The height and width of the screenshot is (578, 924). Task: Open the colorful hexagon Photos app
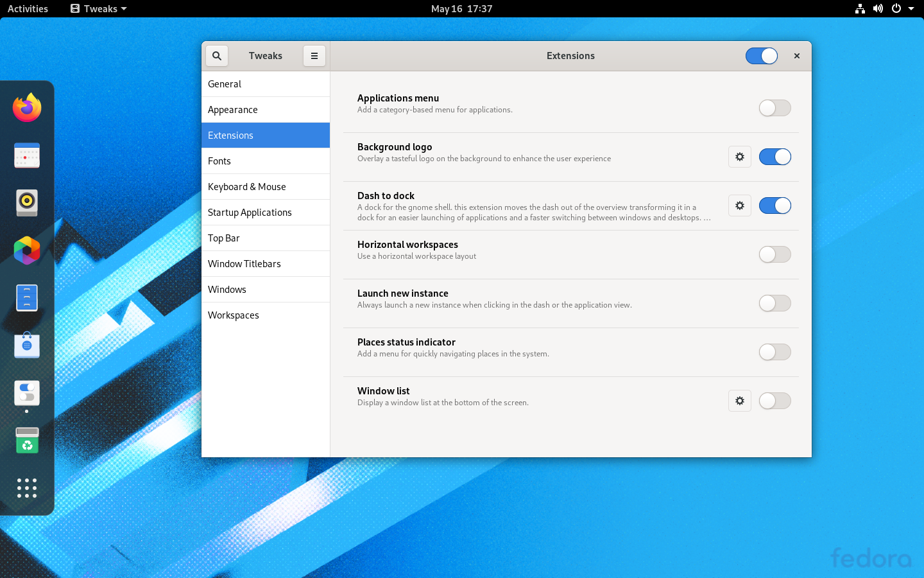[27, 250]
